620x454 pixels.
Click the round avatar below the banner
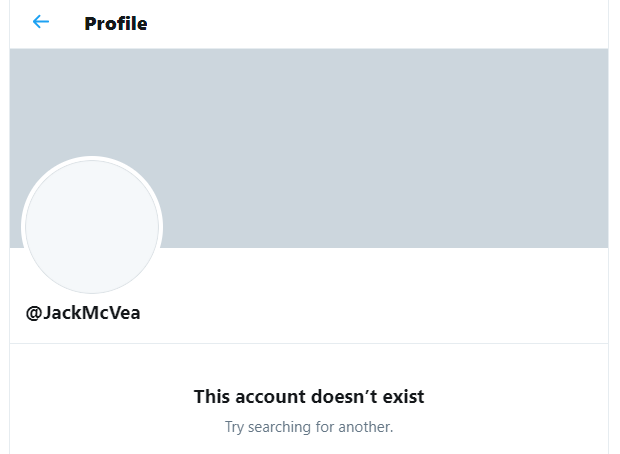pos(92,227)
